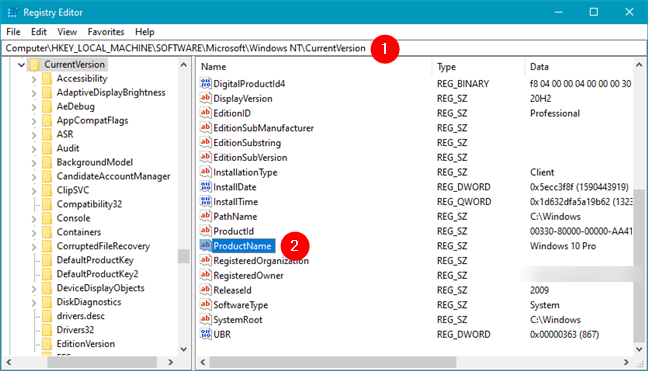Select the Compatibility32 tree item

pos(89,204)
